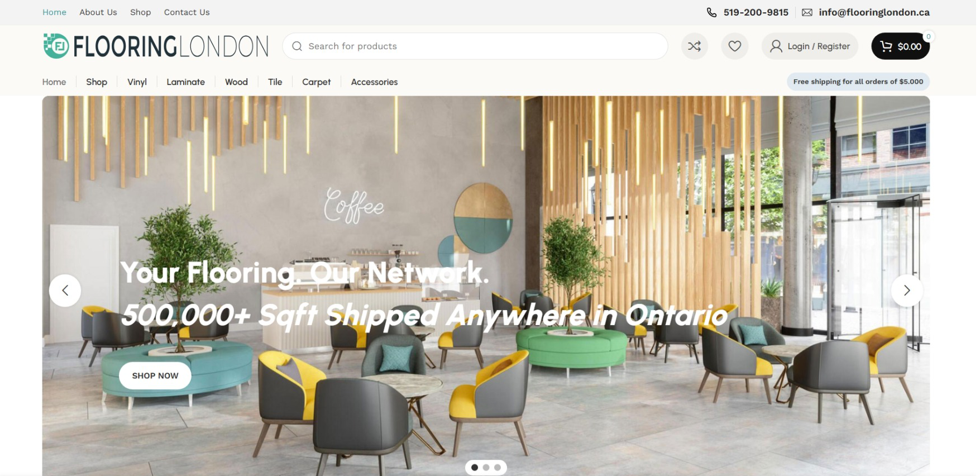Open the Vinyl category menu
The height and width of the screenshot is (476, 980).
pyautogui.click(x=137, y=82)
